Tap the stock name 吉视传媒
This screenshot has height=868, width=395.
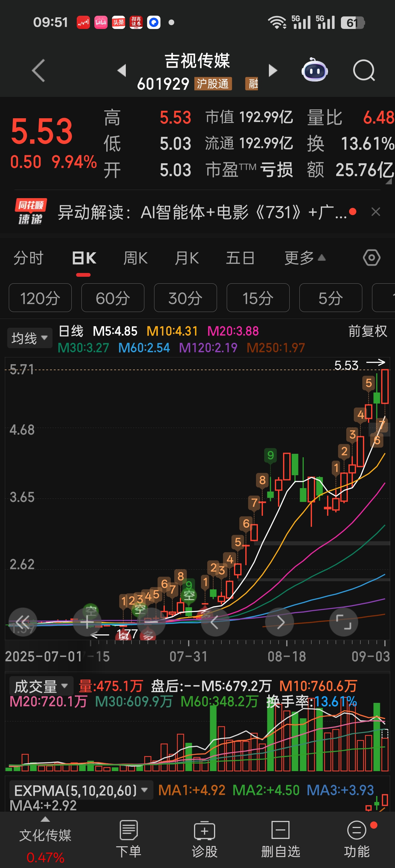pos(197,61)
